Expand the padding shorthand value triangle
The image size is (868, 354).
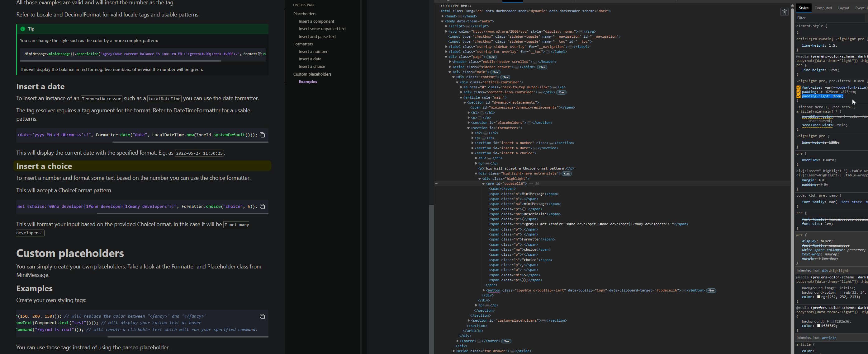click(822, 92)
